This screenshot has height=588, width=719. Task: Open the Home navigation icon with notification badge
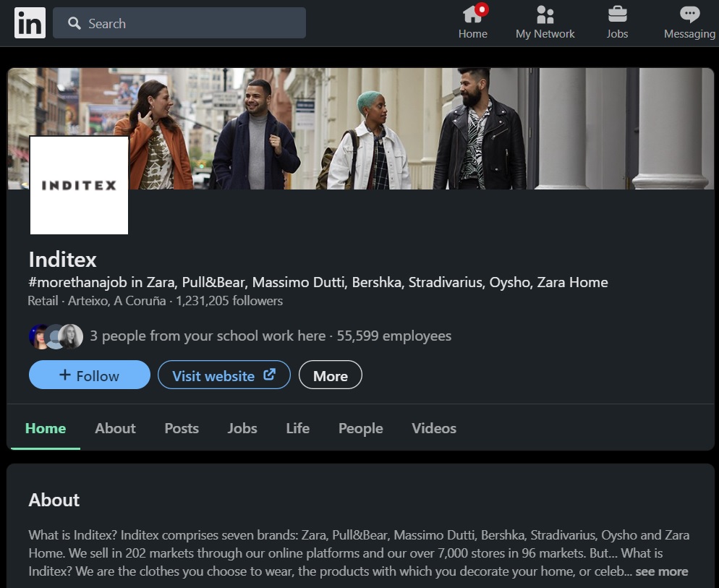pos(473,22)
